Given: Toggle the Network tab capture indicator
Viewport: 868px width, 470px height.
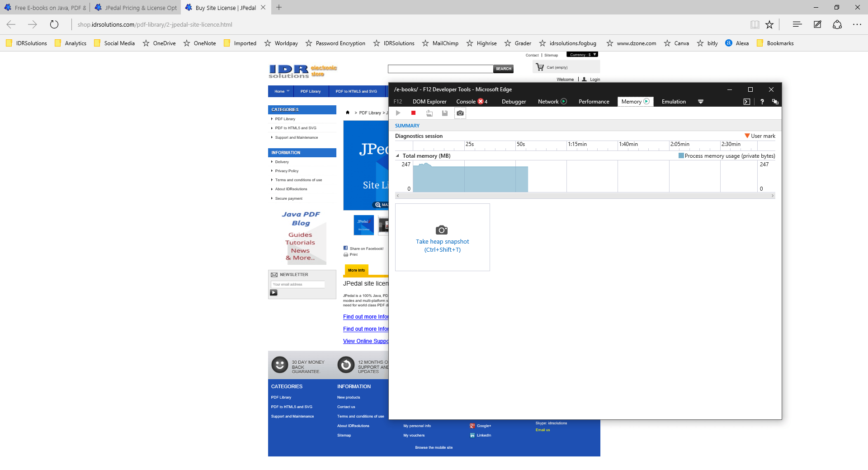Looking at the screenshot, I should click(564, 101).
